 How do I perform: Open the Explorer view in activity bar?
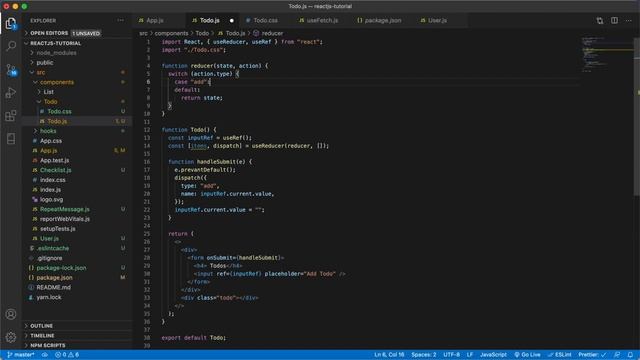tap(11, 23)
